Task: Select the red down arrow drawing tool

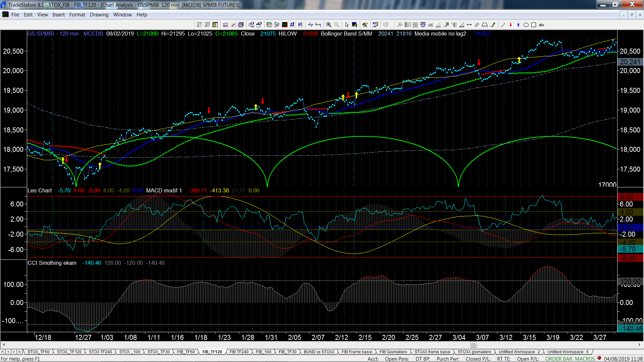Action: coord(511,25)
